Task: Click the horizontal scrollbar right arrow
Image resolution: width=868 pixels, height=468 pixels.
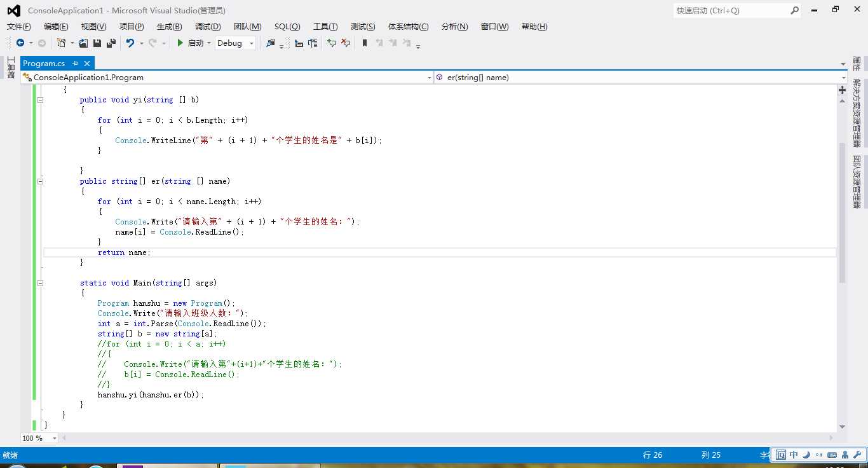Action: [x=832, y=438]
